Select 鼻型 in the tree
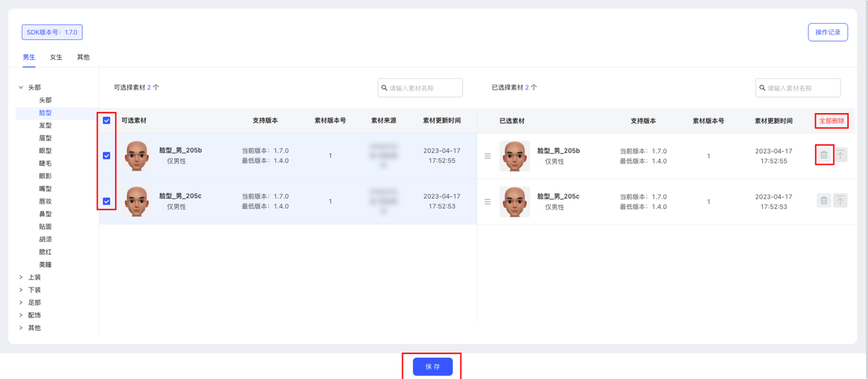 pos(45,214)
